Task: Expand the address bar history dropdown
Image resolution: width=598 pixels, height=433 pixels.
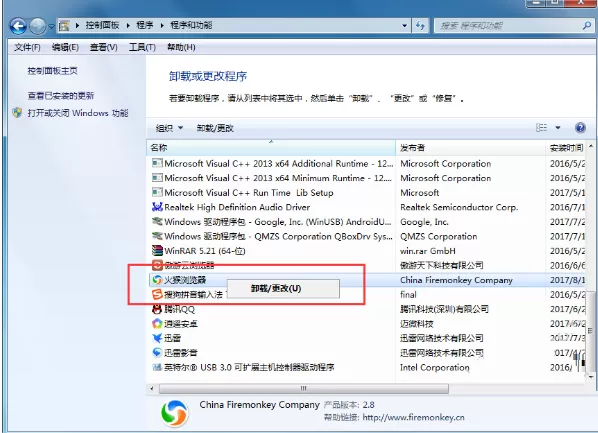Action: (x=404, y=26)
